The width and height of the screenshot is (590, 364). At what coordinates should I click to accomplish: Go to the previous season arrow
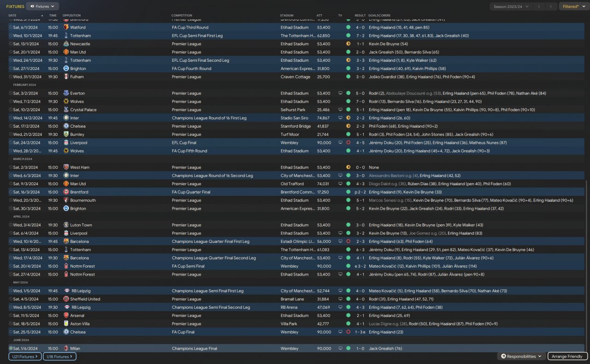click(539, 6)
